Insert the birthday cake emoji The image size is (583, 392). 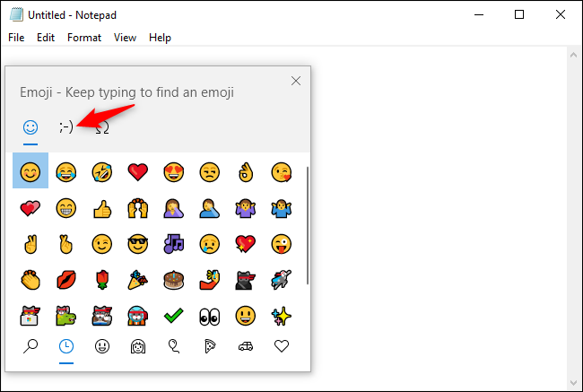[x=171, y=279]
